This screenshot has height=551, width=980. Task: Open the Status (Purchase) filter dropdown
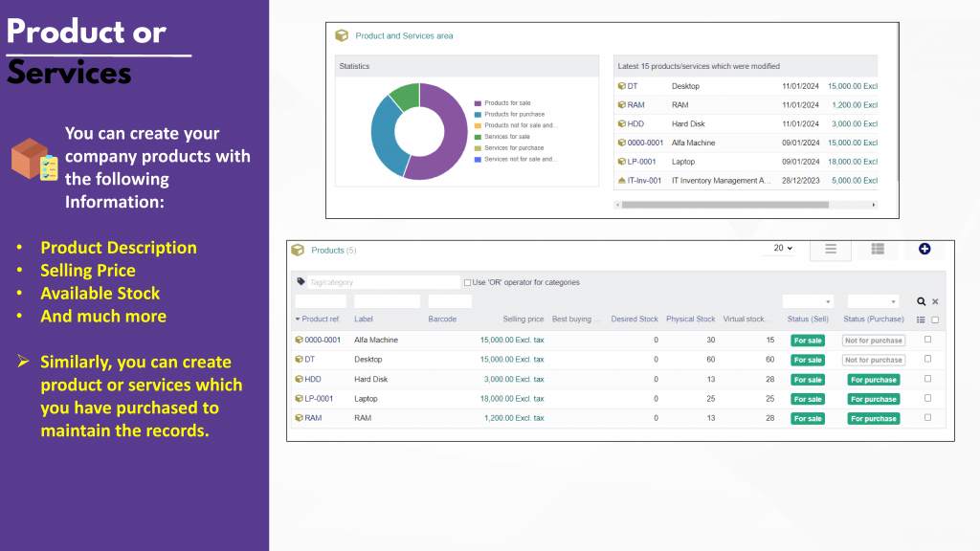[873, 301]
